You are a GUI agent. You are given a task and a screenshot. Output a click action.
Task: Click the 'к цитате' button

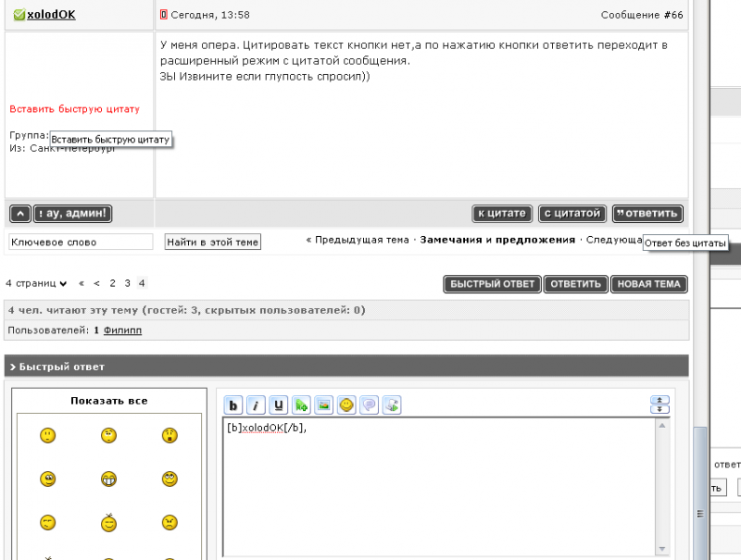click(x=502, y=214)
